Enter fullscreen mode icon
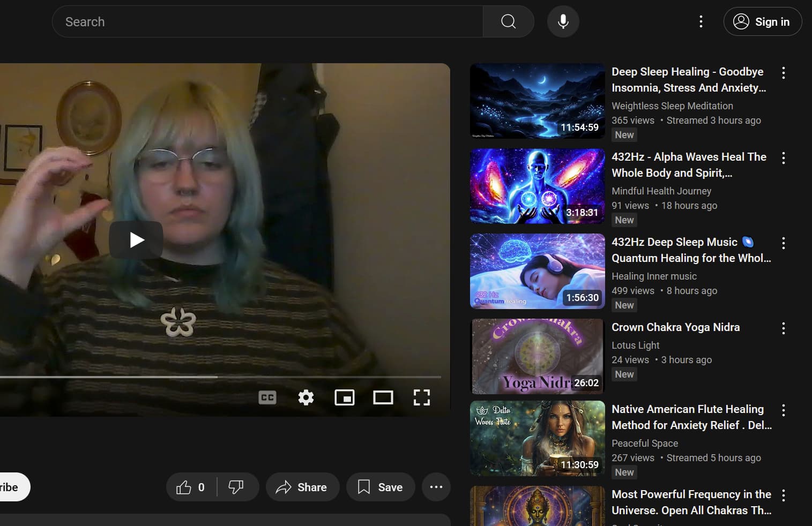812x526 pixels. [x=422, y=397]
